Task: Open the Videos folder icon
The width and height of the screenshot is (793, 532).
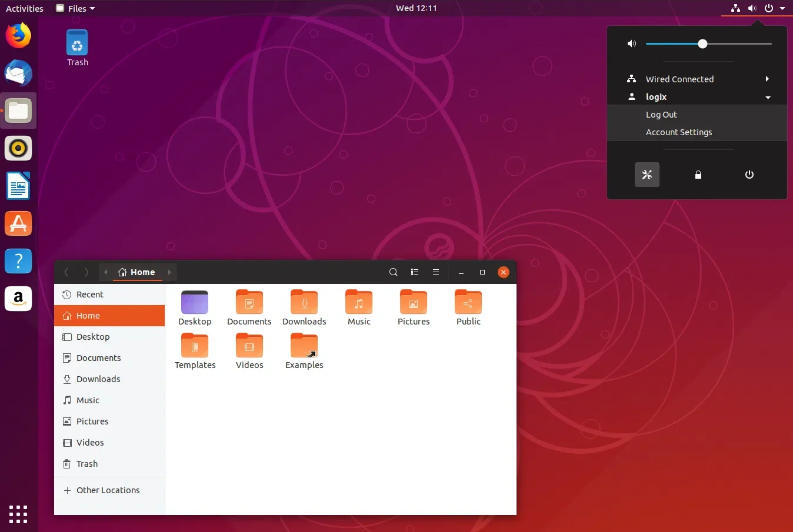Action: [x=249, y=352]
